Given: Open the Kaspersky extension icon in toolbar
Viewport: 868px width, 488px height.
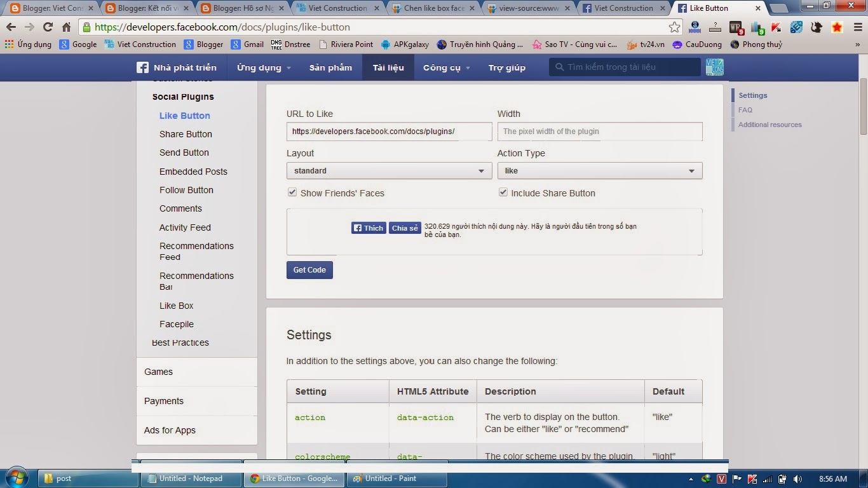Looking at the screenshot, I should point(776,27).
